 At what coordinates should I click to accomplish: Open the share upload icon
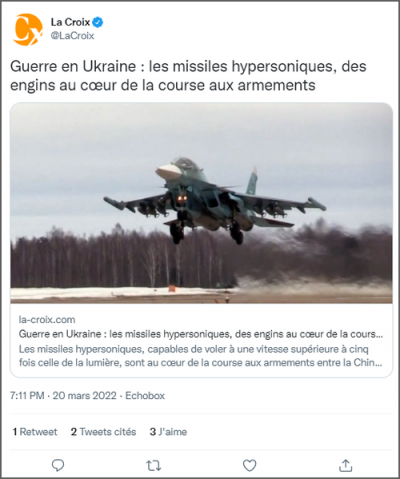(x=346, y=465)
